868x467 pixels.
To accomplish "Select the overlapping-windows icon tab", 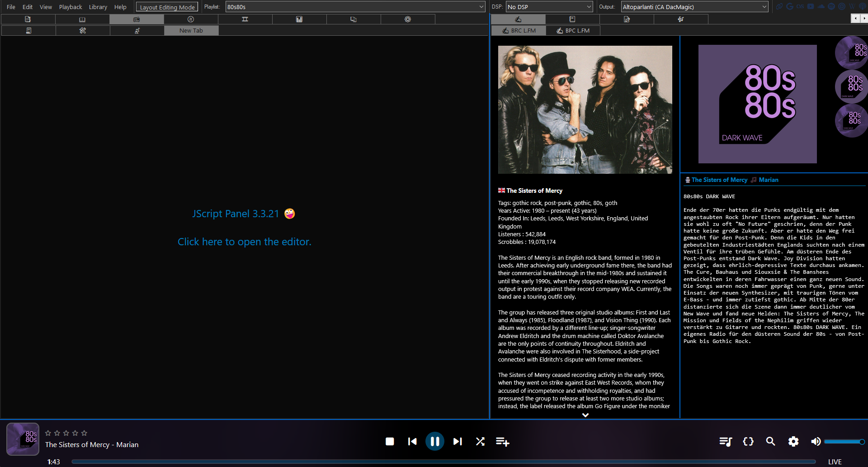I will (x=354, y=19).
